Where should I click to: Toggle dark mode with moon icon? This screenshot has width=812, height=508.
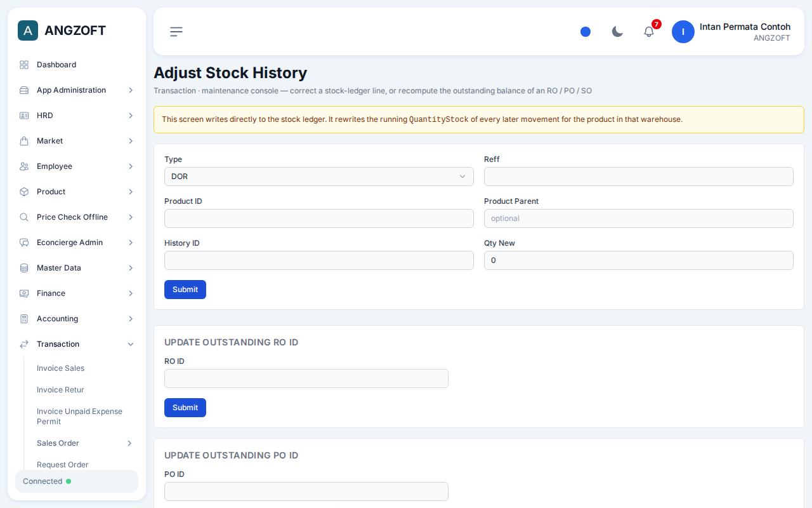pos(617,32)
